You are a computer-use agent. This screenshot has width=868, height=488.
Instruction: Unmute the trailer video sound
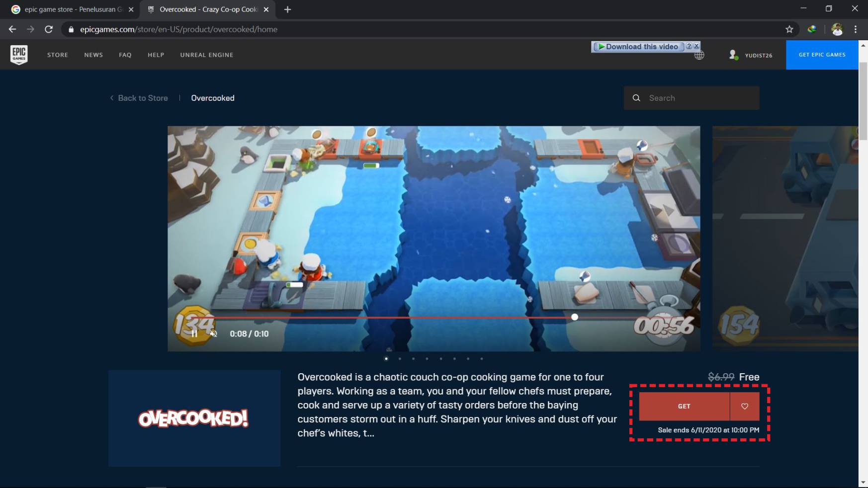214,334
